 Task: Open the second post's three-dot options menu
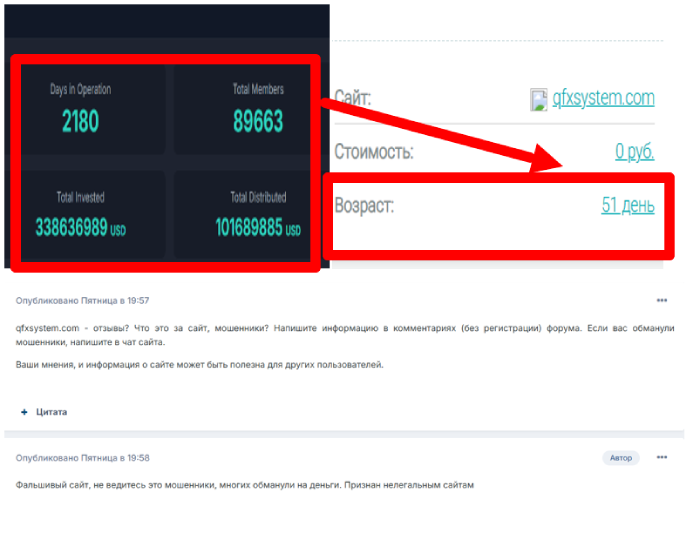click(661, 458)
